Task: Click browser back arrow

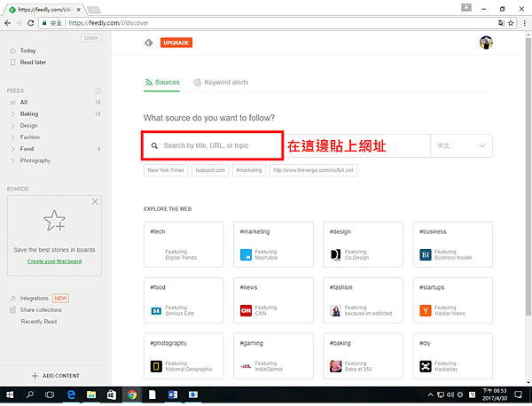Action: click(7, 23)
